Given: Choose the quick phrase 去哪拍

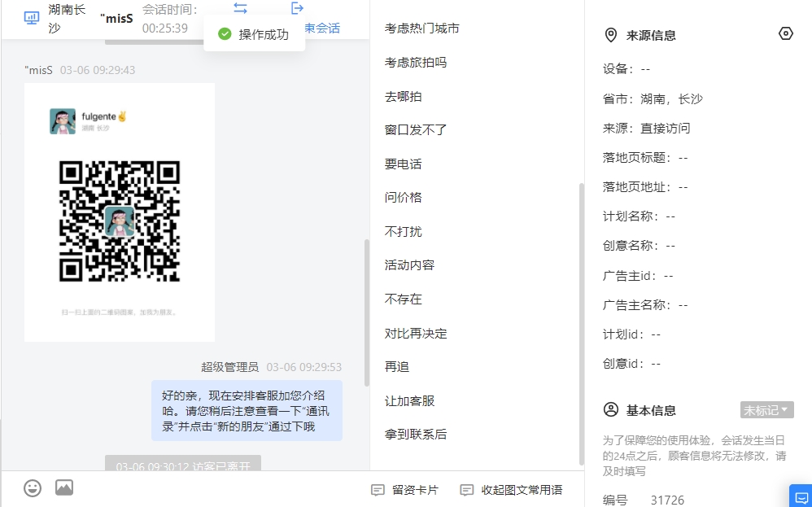Looking at the screenshot, I should click(404, 97).
